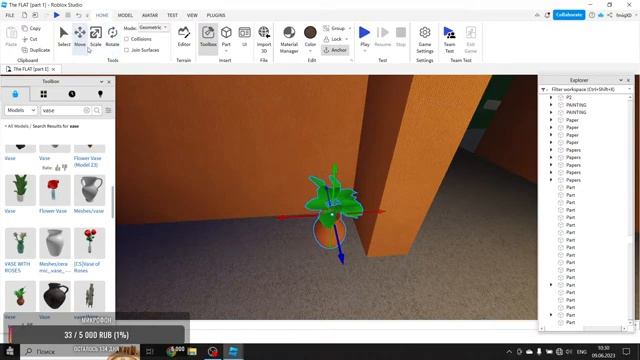Image resolution: width=640 pixels, height=360 pixels.
Task: Switch to the AVATAR ribbon tab
Action: click(150, 15)
